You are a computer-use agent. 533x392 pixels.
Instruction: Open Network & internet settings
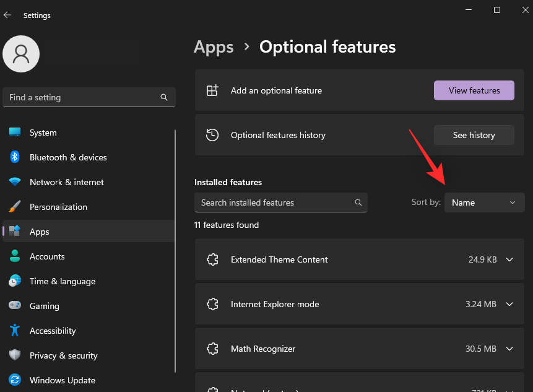click(89, 182)
